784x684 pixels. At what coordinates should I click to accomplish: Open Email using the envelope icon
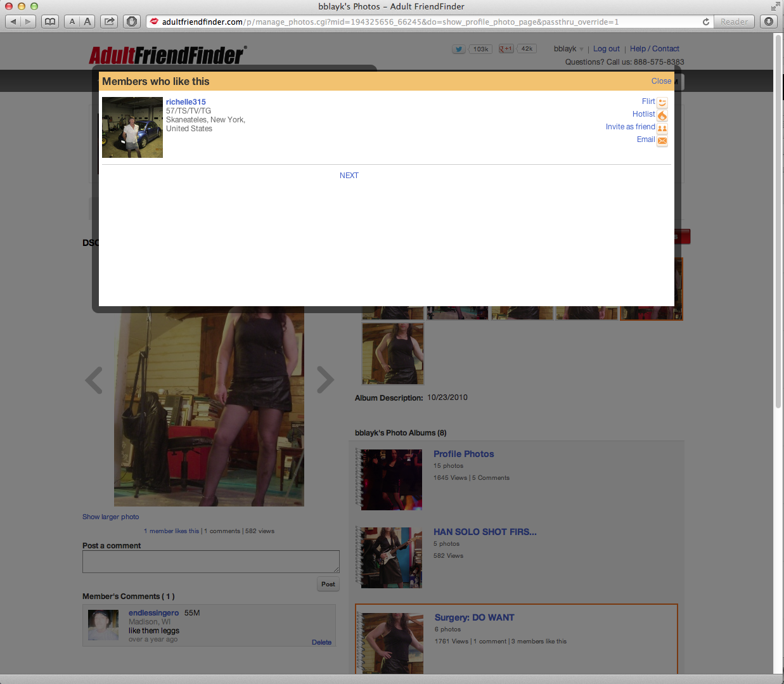(662, 140)
